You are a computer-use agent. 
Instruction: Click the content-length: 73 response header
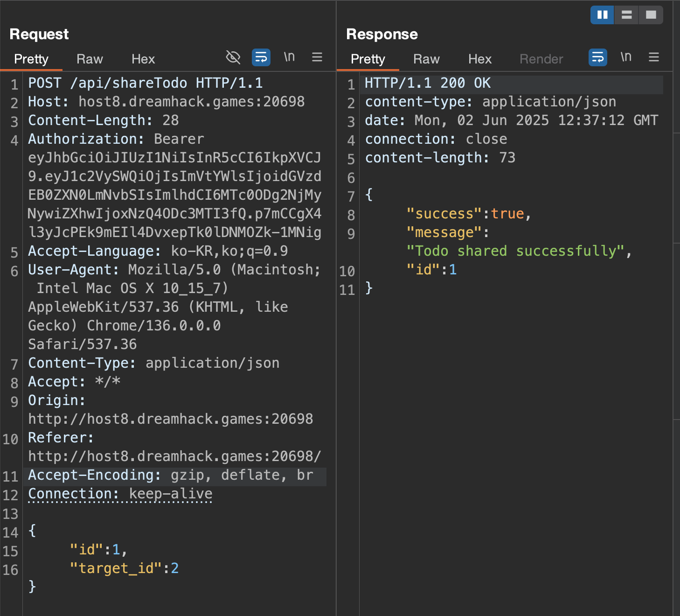(x=440, y=158)
